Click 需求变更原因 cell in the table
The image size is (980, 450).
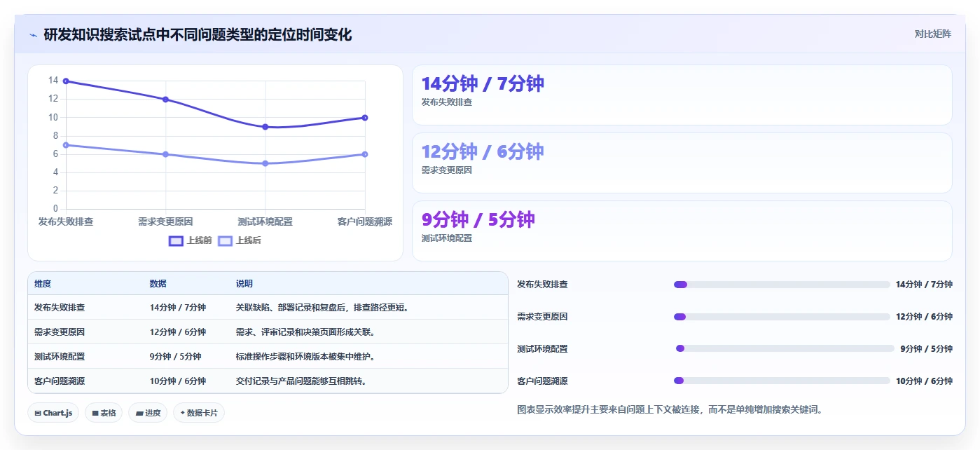coord(60,332)
